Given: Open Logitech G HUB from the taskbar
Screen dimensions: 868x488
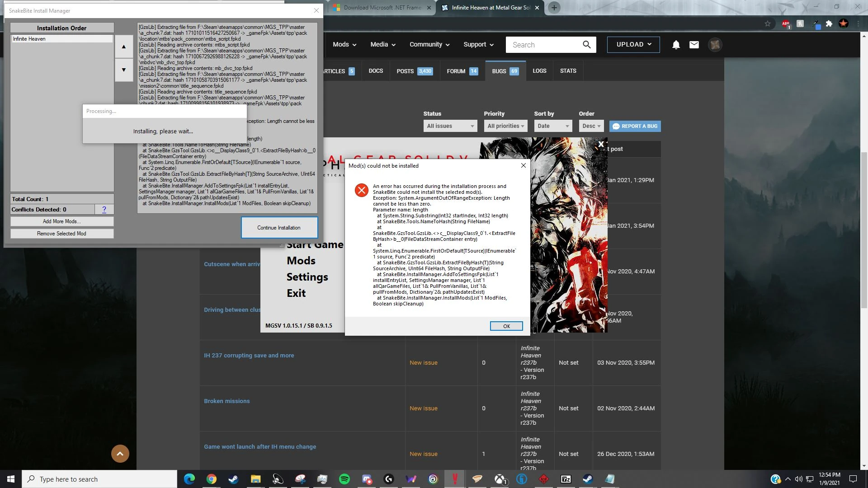Looking at the screenshot, I should pyautogui.click(x=388, y=479).
